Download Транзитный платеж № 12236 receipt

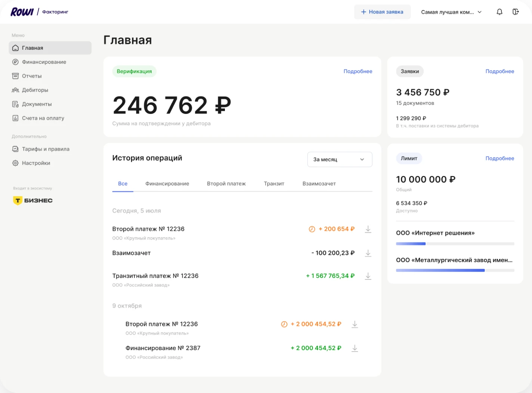click(x=368, y=276)
